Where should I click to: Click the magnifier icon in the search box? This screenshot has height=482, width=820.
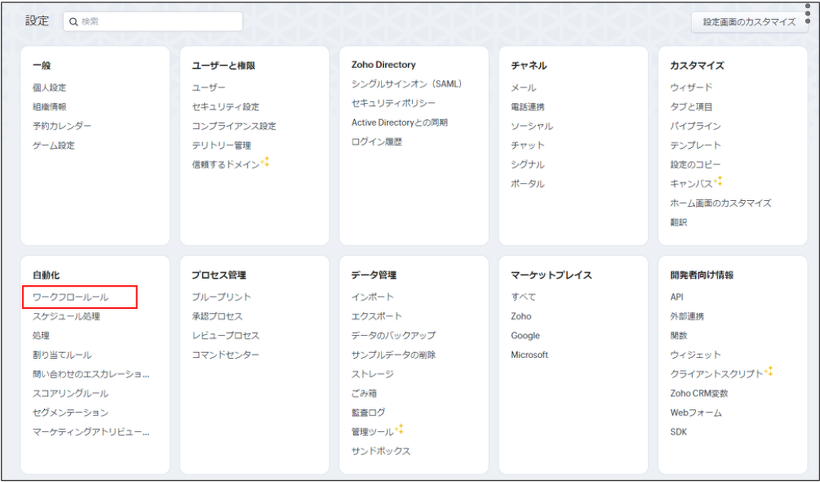pyautogui.click(x=73, y=21)
